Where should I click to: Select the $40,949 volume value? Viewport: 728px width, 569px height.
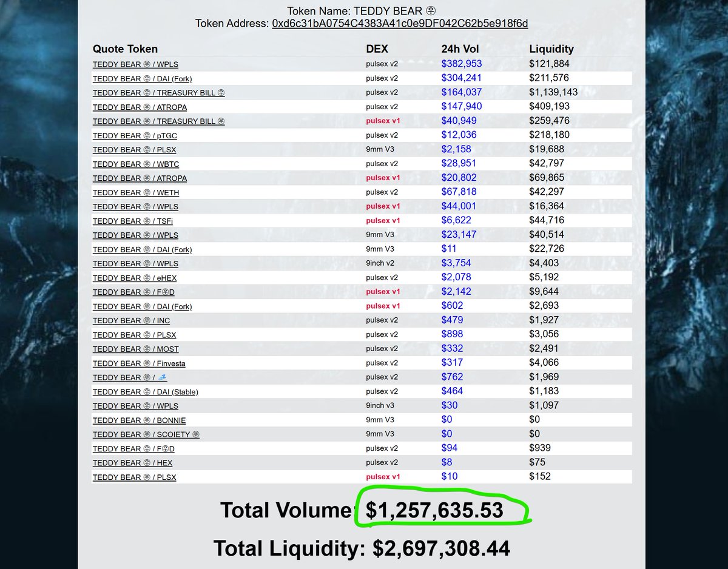coord(459,121)
